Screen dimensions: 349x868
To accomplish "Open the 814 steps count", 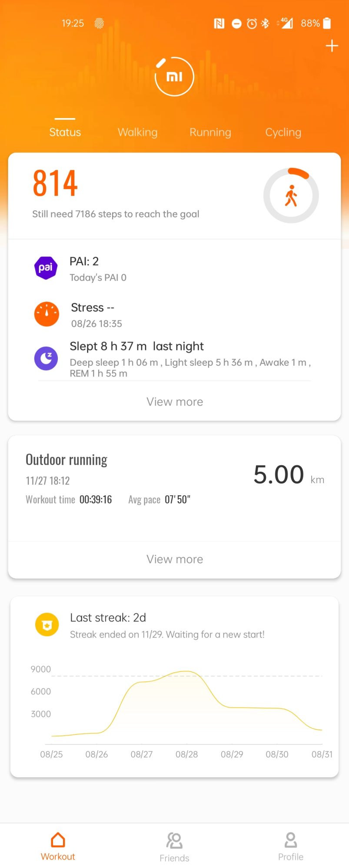I will [56, 183].
